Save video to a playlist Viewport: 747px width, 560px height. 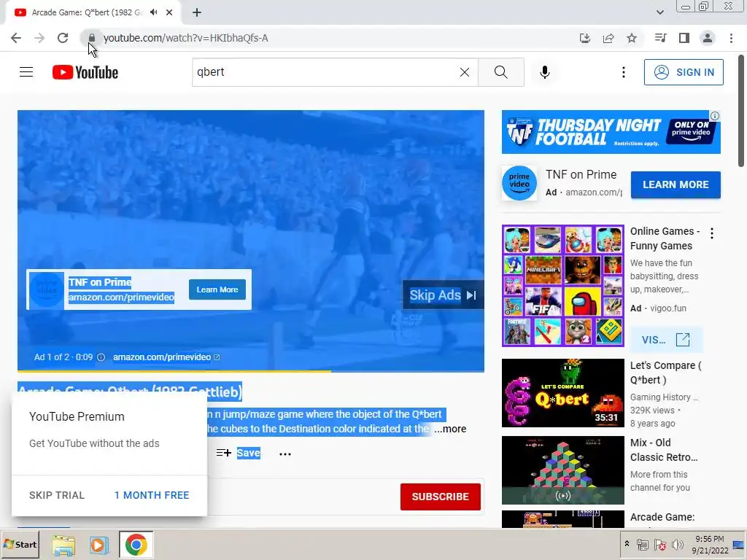239,453
